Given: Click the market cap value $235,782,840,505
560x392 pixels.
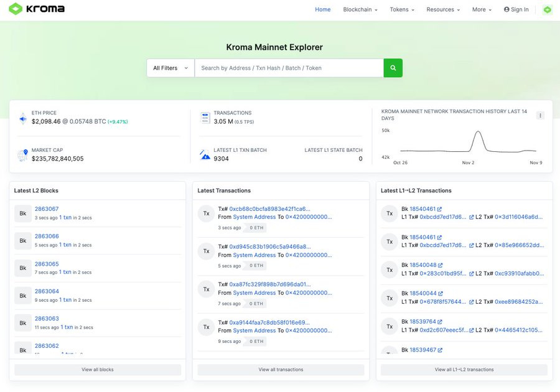Looking at the screenshot, I should pos(57,159).
